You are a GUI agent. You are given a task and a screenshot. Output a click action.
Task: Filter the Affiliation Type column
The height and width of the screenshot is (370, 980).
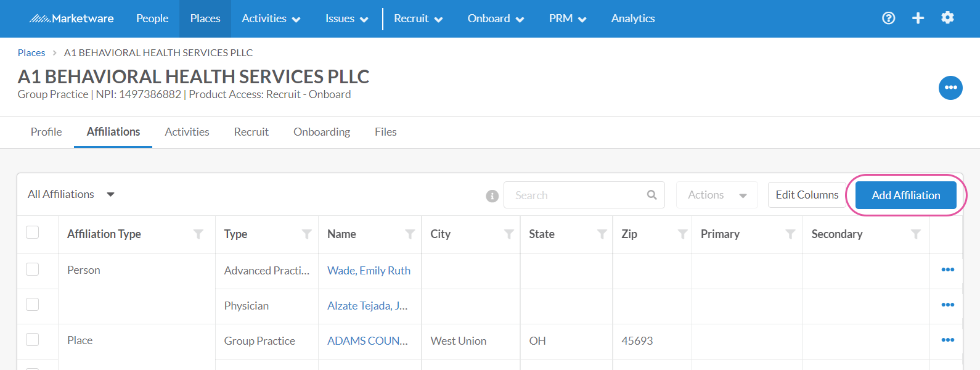tap(198, 234)
